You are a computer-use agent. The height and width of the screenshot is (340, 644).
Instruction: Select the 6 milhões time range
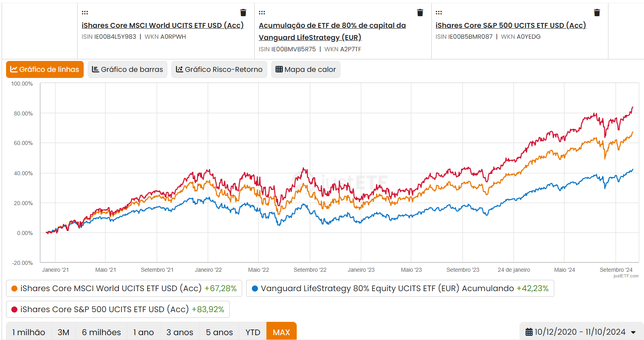coord(101,332)
